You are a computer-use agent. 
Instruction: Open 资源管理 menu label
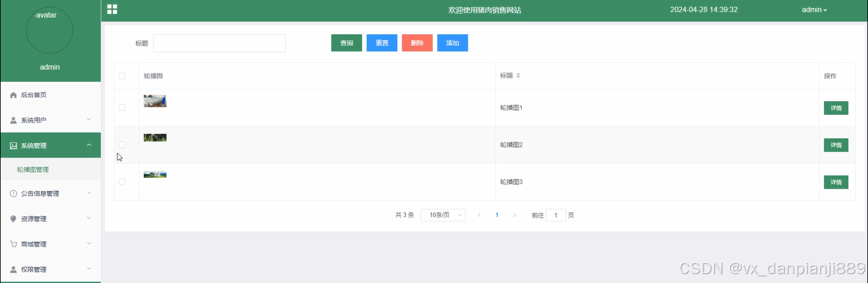[34, 219]
